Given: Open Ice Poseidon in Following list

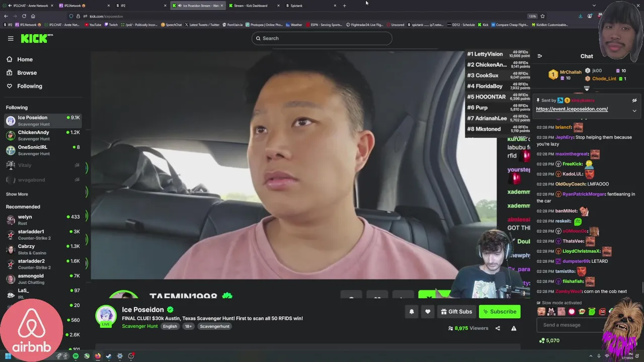Looking at the screenshot, I should tap(43, 121).
